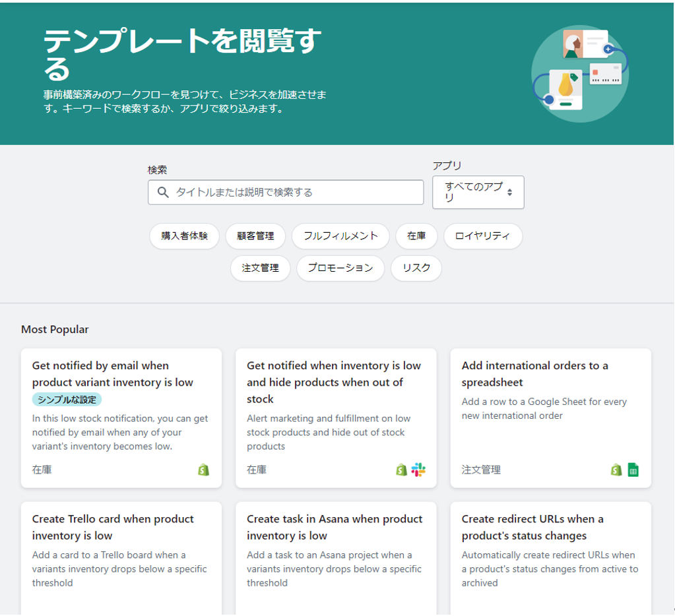Select the フルフィルメント category chip
Screen dimensions: 675x616
[340, 235]
